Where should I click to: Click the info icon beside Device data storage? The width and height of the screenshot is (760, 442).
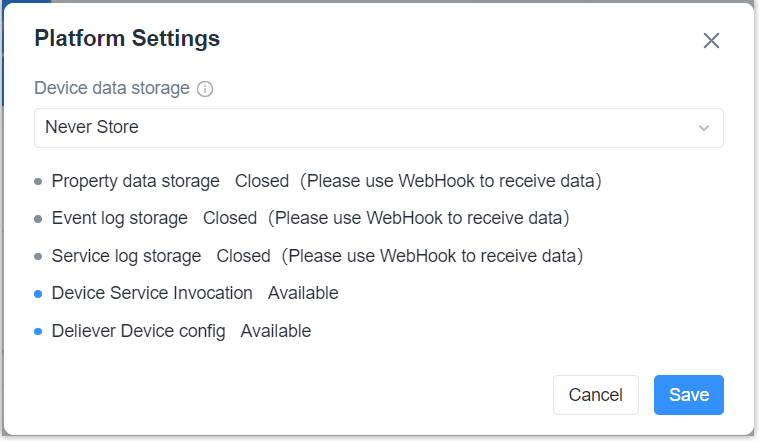[205, 89]
